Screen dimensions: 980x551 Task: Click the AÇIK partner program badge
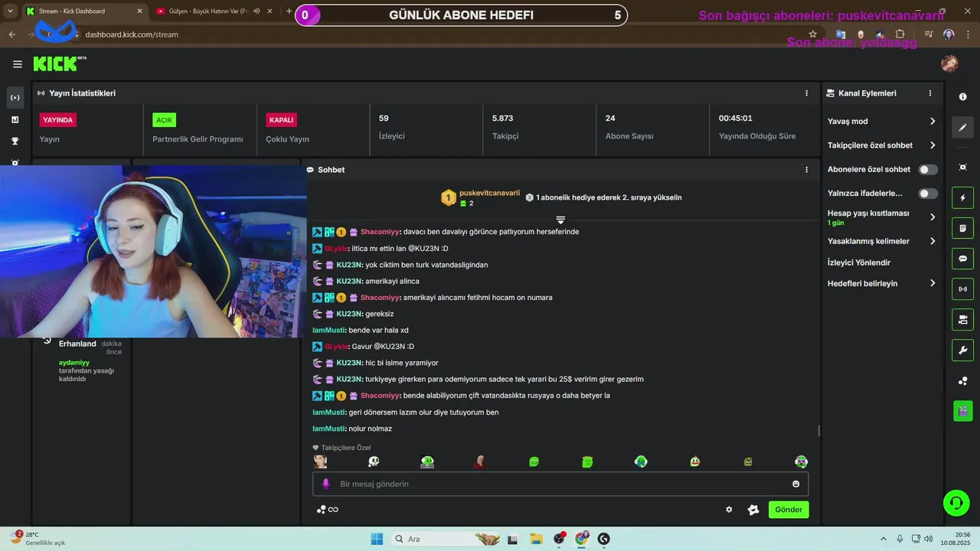[x=165, y=120]
